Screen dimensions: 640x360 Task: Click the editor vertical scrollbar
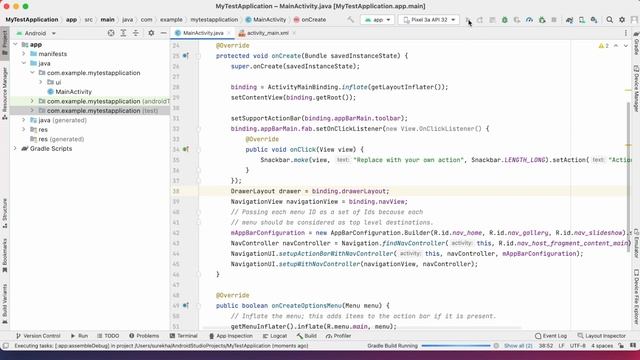[x=628, y=176]
